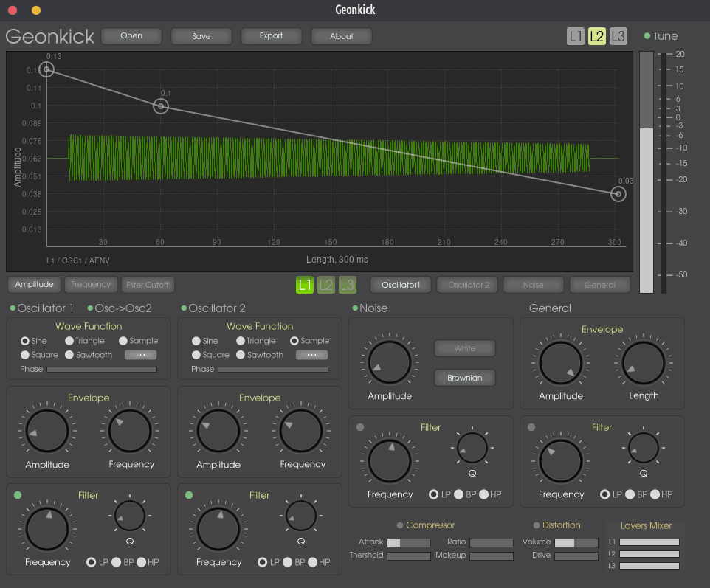Open the About dialog
The image size is (710, 588).
coord(341,36)
